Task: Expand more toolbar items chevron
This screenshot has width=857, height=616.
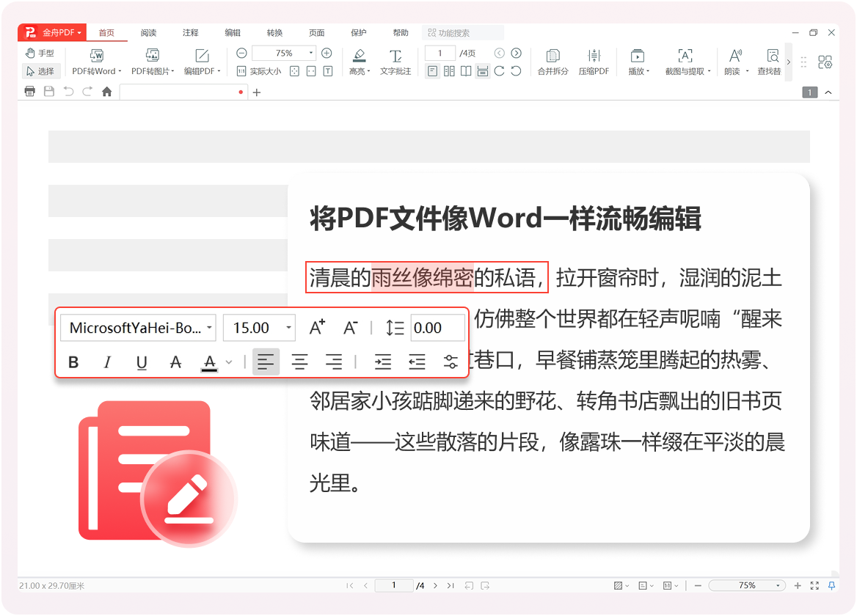Action: pos(788,62)
